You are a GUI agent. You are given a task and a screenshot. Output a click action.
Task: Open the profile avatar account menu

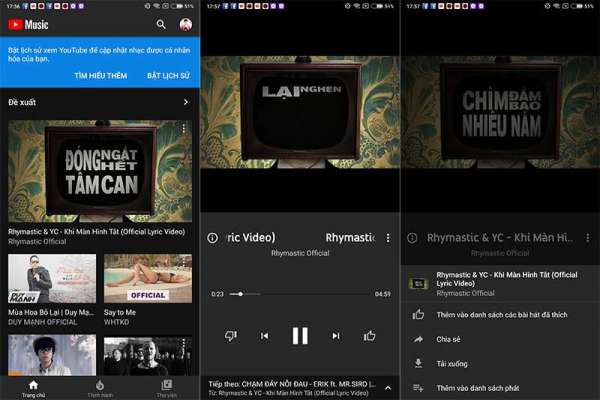tap(186, 24)
